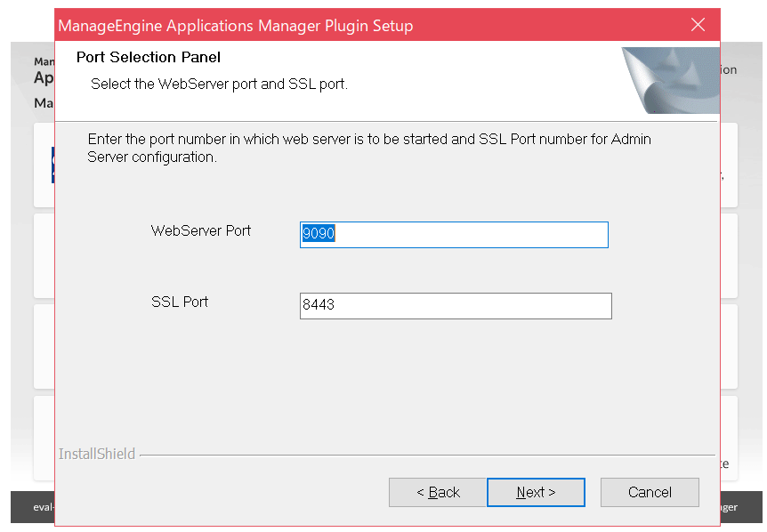767x532 pixels.
Task: Click the Port Selection Panel heading
Action: (149, 57)
